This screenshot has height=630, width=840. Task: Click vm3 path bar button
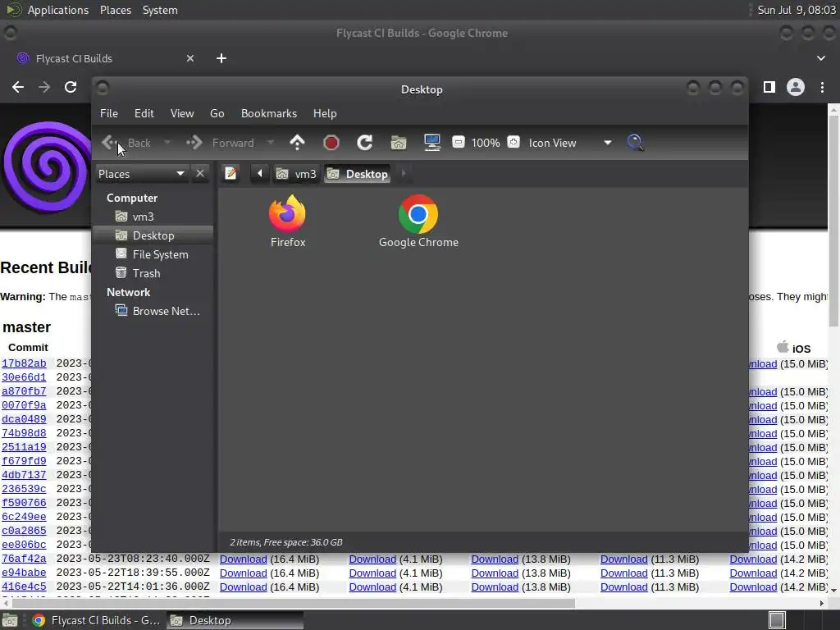[296, 174]
